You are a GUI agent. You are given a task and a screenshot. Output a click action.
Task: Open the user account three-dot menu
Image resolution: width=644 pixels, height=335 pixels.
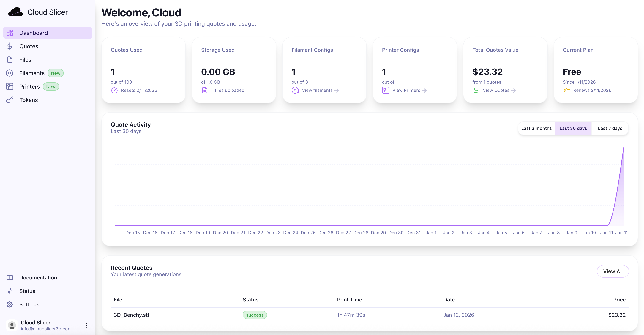tap(86, 325)
